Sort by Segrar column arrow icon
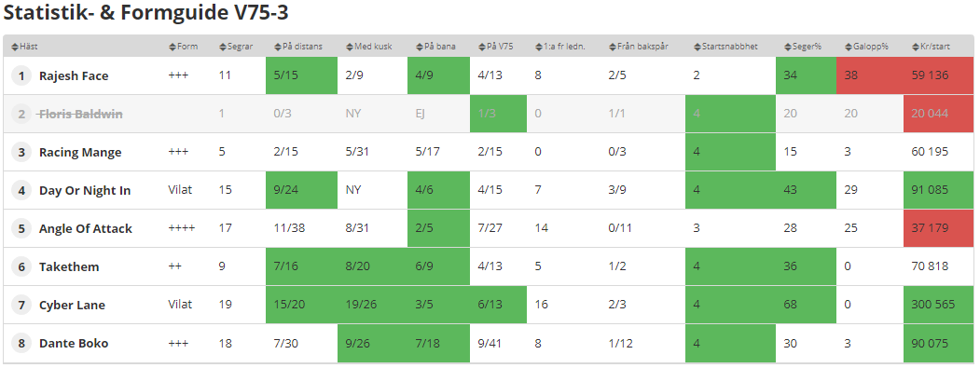The height and width of the screenshot is (368, 980). 223,47
